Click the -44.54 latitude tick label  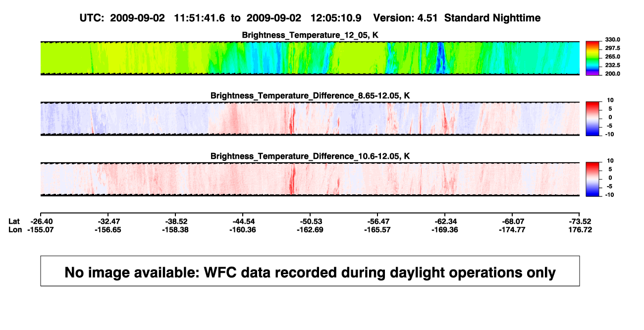[244, 221]
